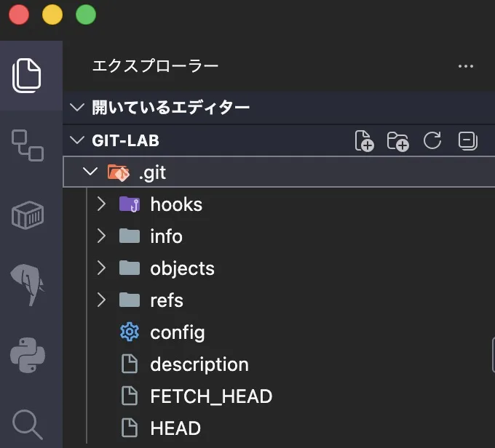Maximize the window with green button
The height and width of the screenshot is (448, 495).
coord(86,15)
